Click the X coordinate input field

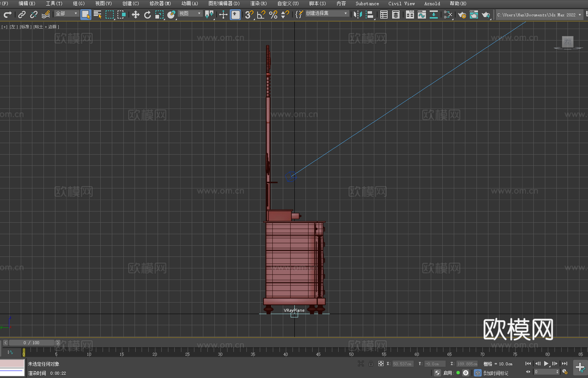(x=403, y=364)
